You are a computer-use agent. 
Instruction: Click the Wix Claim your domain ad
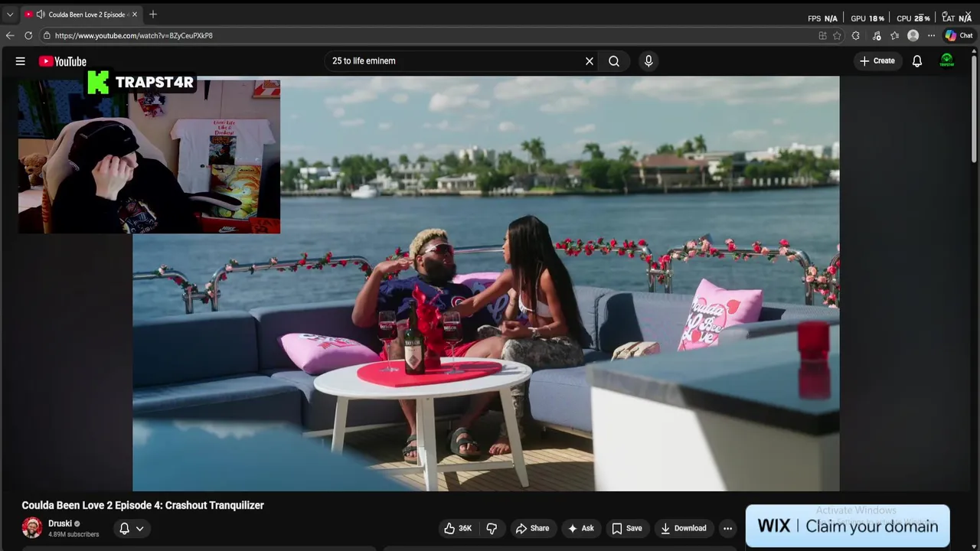(x=848, y=526)
